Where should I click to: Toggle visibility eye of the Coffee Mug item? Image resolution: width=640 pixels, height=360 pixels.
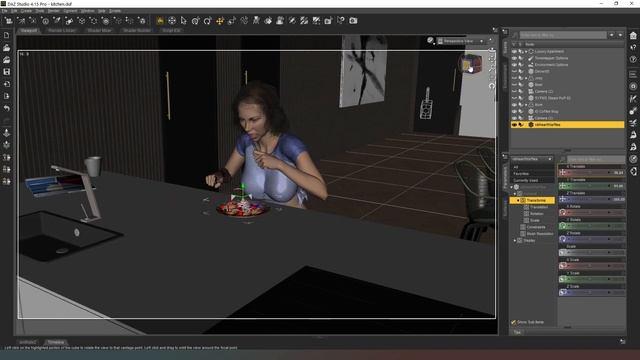[x=514, y=111]
